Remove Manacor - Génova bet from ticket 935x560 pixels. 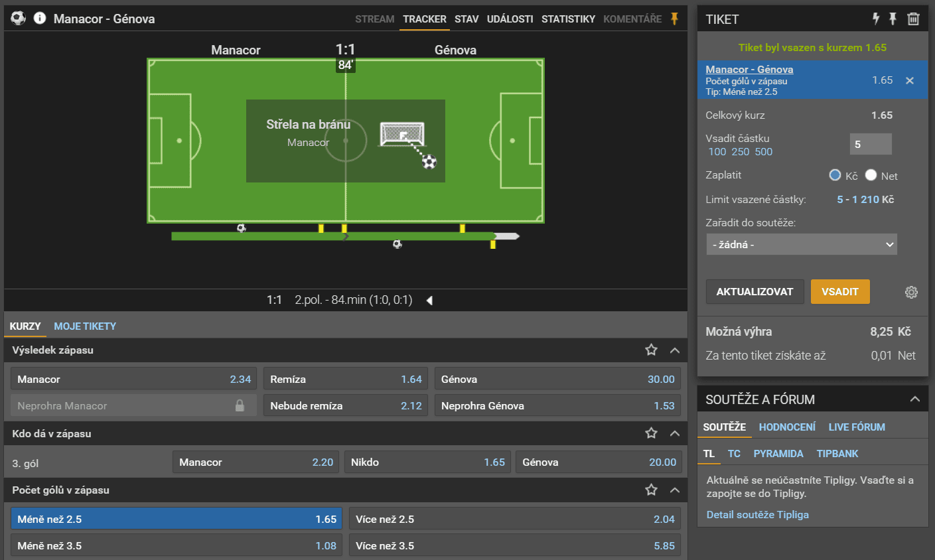tap(910, 80)
